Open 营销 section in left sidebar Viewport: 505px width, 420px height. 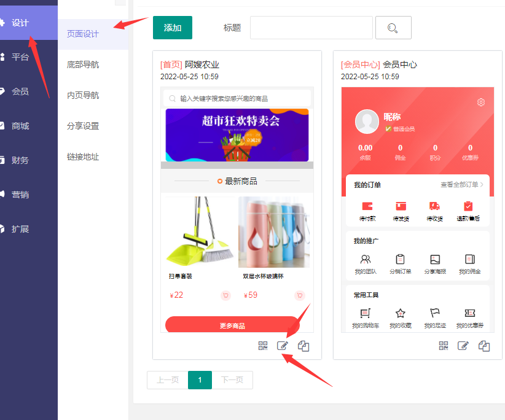coord(20,195)
